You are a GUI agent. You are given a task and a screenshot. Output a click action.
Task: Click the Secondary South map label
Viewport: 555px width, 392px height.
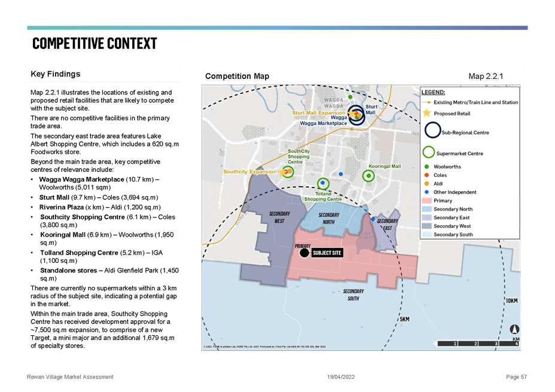(353, 295)
